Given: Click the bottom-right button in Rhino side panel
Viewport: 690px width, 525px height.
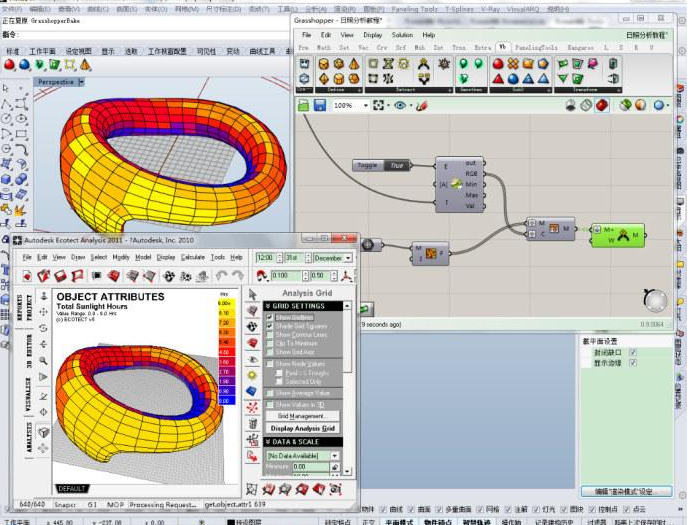Looking at the screenshot, I should (627, 492).
